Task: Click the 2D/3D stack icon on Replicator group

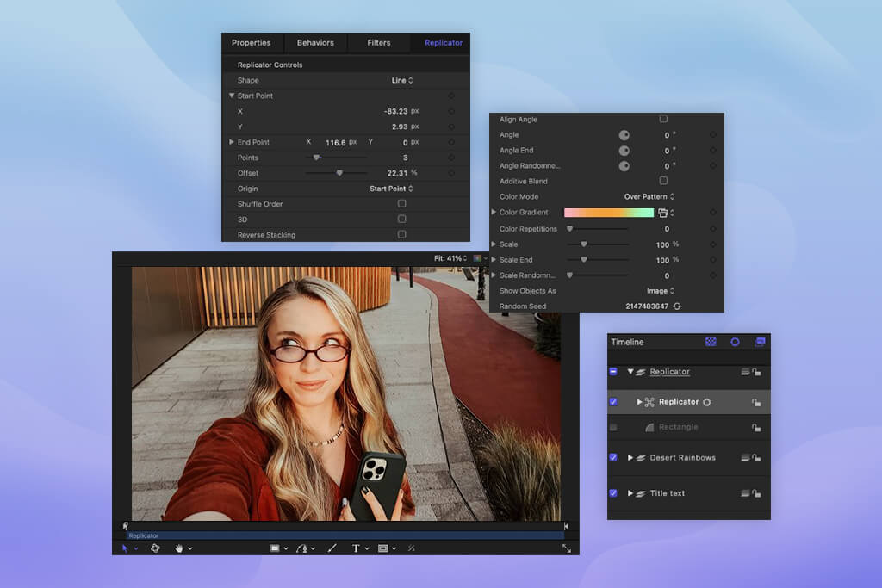Action: tap(745, 372)
